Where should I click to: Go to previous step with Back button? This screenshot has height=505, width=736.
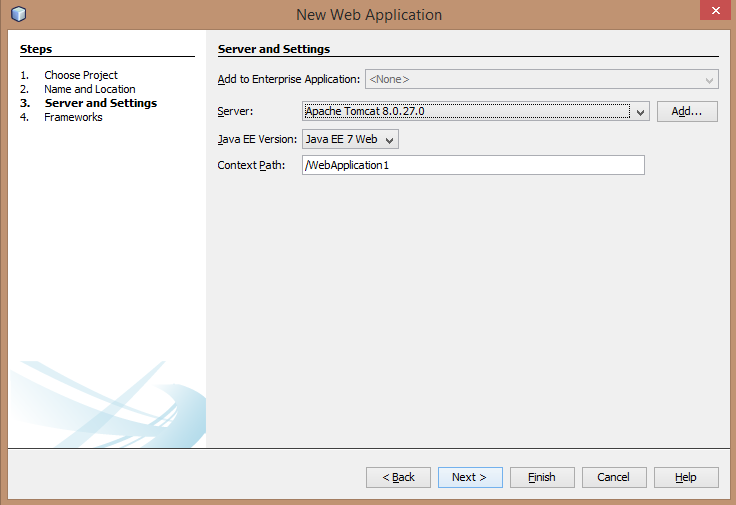click(x=399, y=477)
